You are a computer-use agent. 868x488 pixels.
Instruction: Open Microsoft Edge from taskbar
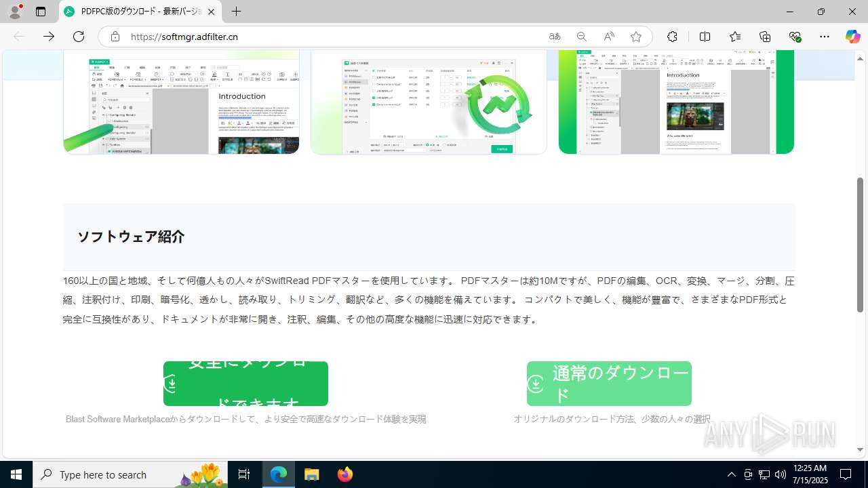[279, 474]
